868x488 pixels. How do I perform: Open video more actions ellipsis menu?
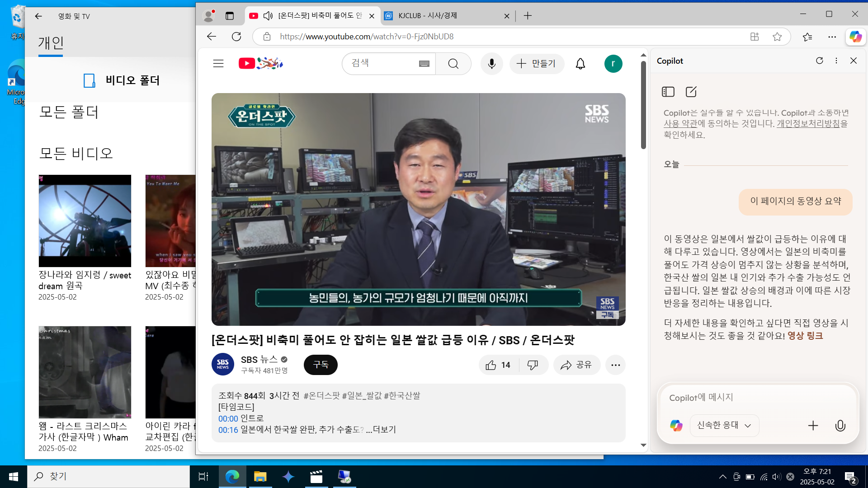coord(615,365)
